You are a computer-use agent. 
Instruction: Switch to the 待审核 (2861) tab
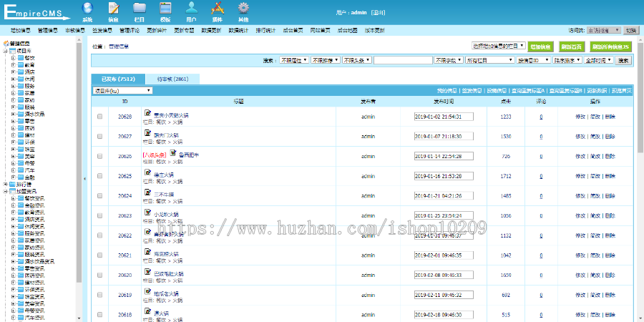click(172, 79)
